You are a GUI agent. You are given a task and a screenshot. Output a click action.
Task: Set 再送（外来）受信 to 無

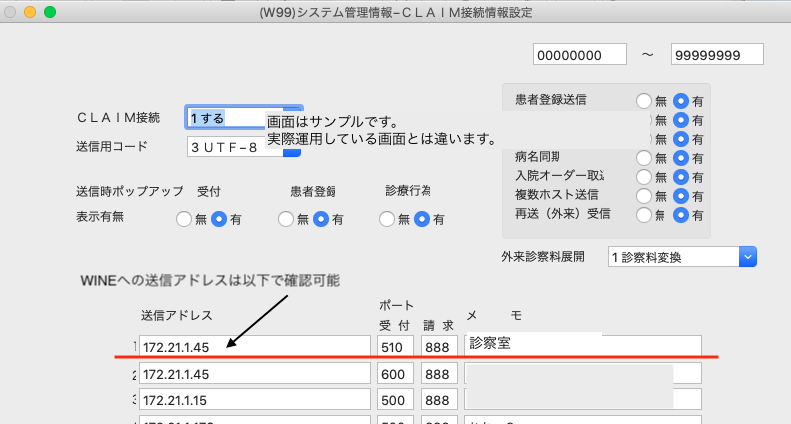[643, 215]
